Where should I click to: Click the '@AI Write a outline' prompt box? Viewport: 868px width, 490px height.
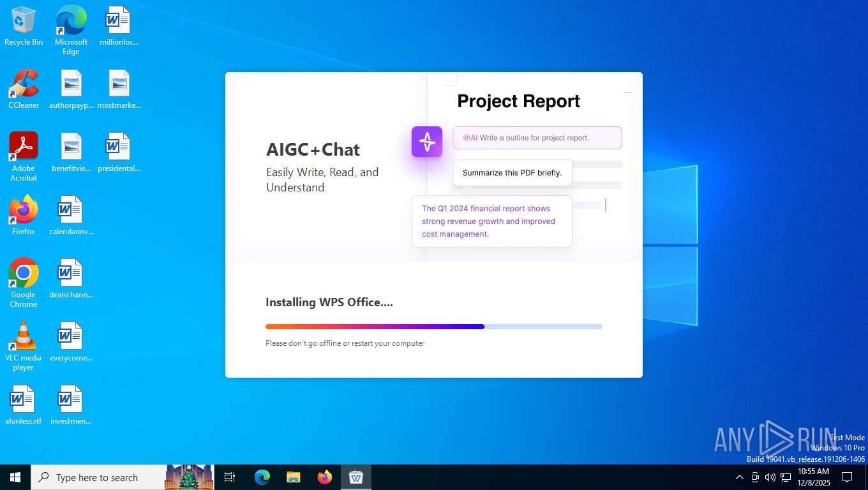(537, 138)
